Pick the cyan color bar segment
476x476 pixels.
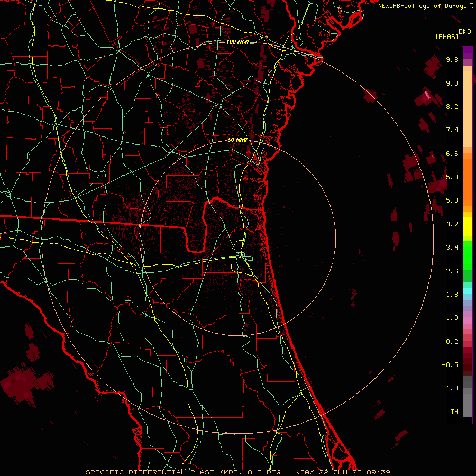(x=467, y=291)
